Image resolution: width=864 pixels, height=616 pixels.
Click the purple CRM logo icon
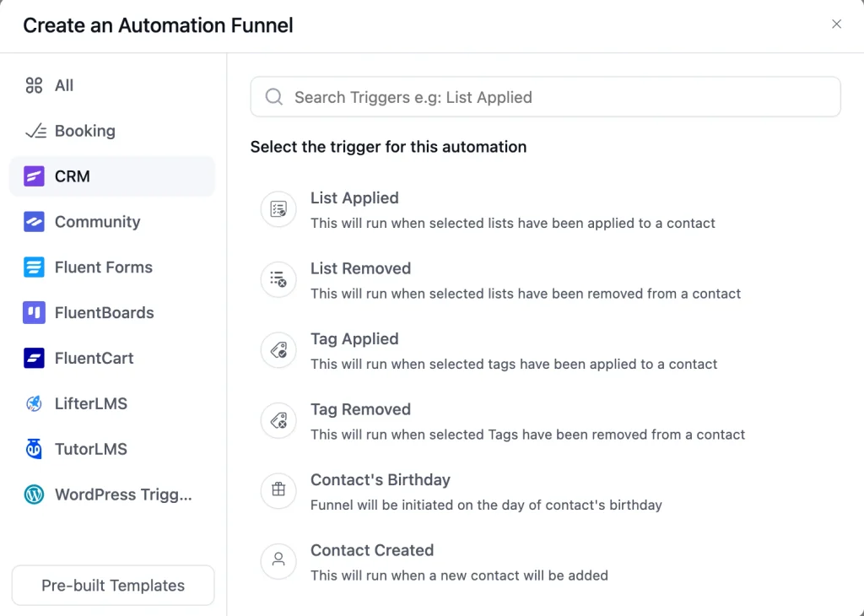coord(34,176)
